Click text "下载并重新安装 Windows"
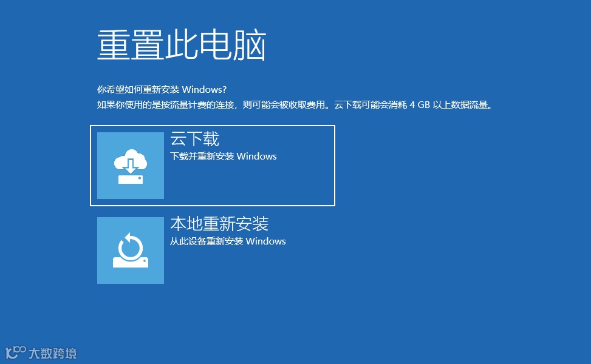Viewport: 591px width, 364px height. [x=224, y=156]
